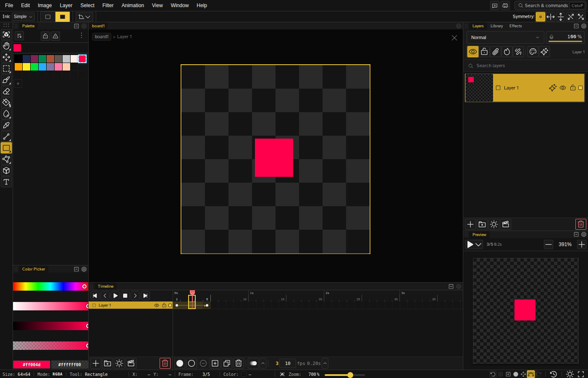Screen dimensions: 588x378
Task: Add a layer group in Layers panel
Action: (482, 224)
